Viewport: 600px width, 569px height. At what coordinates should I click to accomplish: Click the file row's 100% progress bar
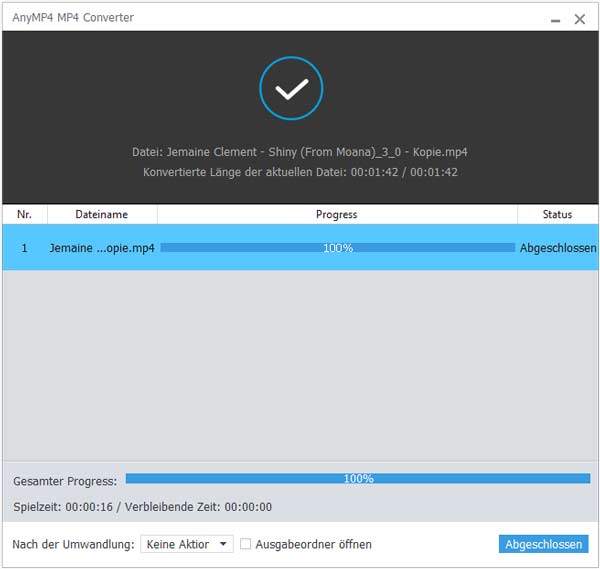(x=338, y=248)
